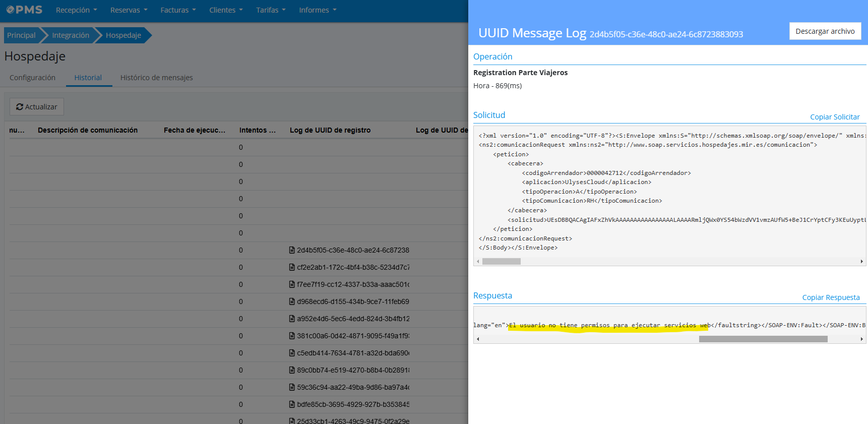Click the Descargar archivo button
Image resolution: width=868 pixels, height=424 pixels.
tap(825, 31)
